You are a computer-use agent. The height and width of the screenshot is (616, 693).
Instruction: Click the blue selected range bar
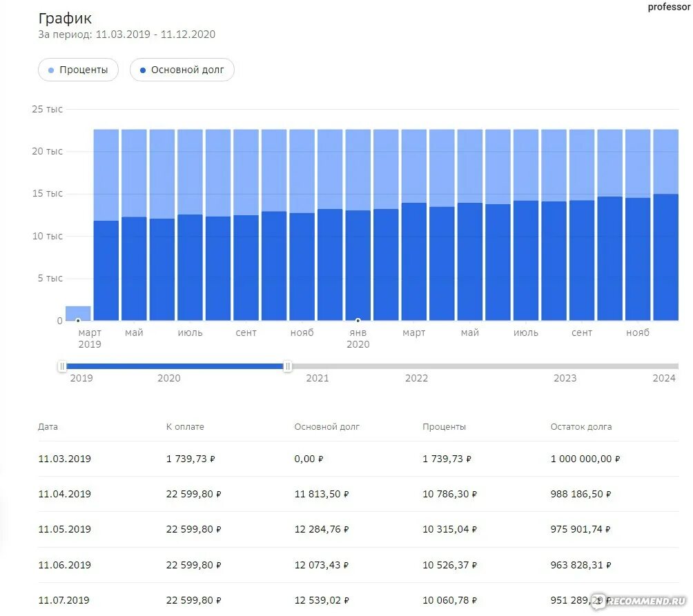click(175, 366)
